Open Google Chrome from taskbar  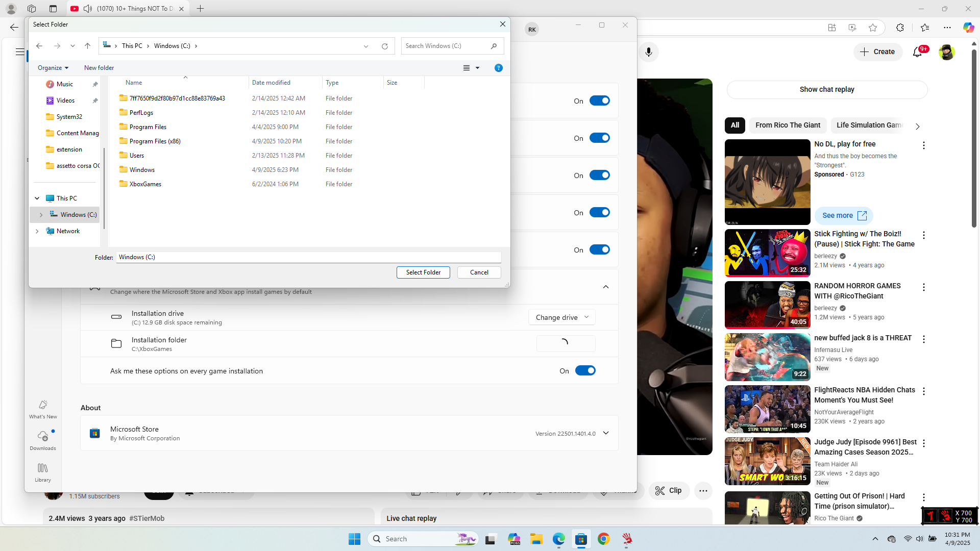tap(604, 539)
